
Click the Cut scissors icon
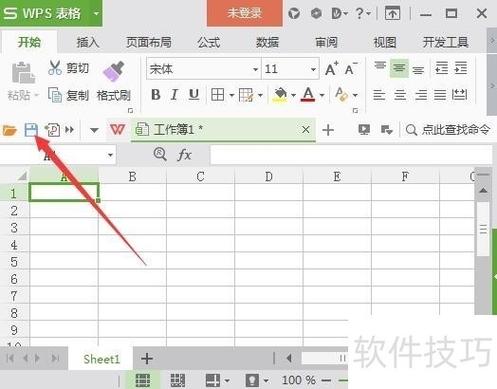55,68
